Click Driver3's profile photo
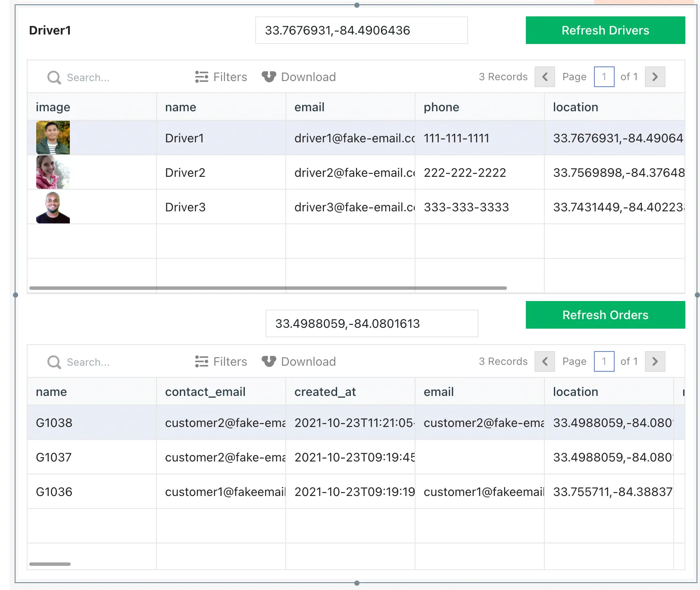This screenshot has height=590, width=700. [52, 207]
